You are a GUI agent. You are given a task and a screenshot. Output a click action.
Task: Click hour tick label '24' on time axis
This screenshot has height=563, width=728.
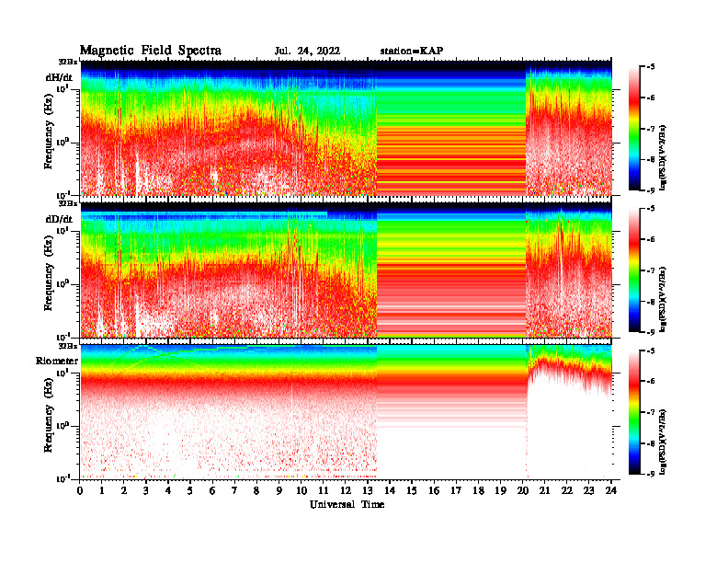click(x=611, y=491)
